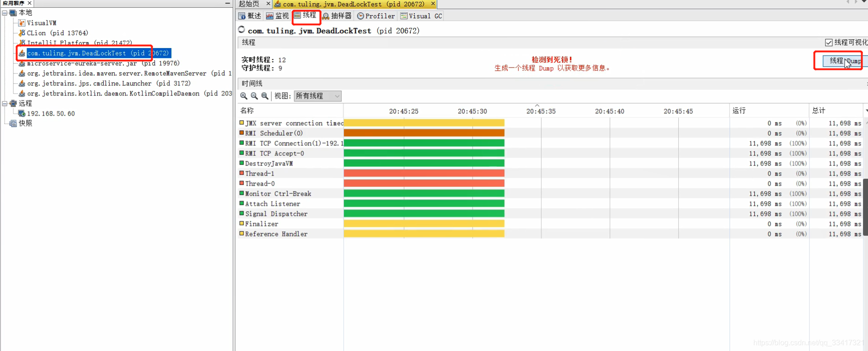Click the 快照 camera icon

pyautogui.click(x=13, y=123)
